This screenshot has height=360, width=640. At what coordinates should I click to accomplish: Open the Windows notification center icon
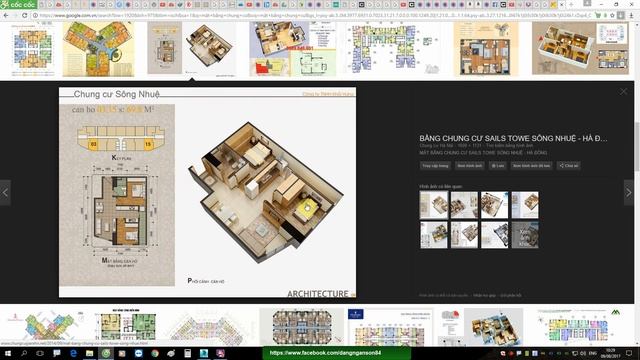[629, 353]
